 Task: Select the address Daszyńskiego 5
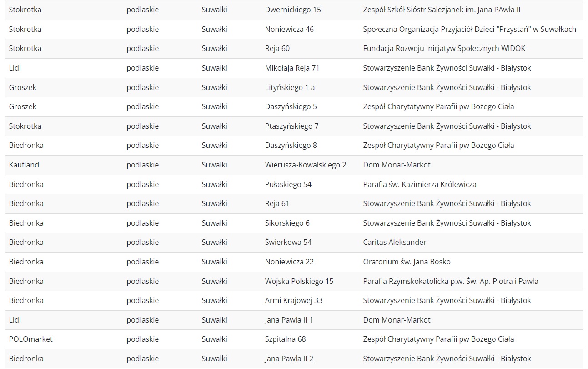click(x=291, y=106)
